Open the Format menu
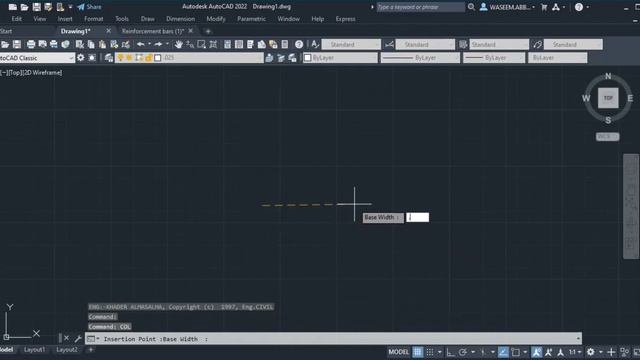640x360 pixels. point(93,19)
